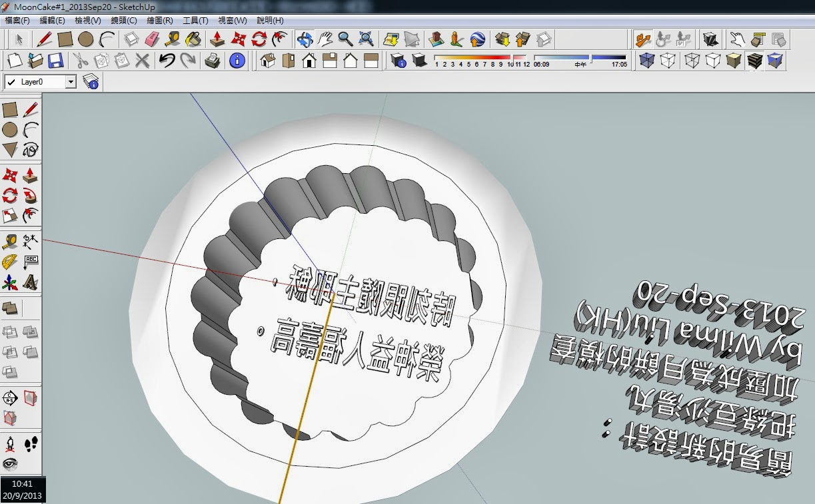
Task: Click the '06:09' sunrise time label
Action: tap(541, 65)
